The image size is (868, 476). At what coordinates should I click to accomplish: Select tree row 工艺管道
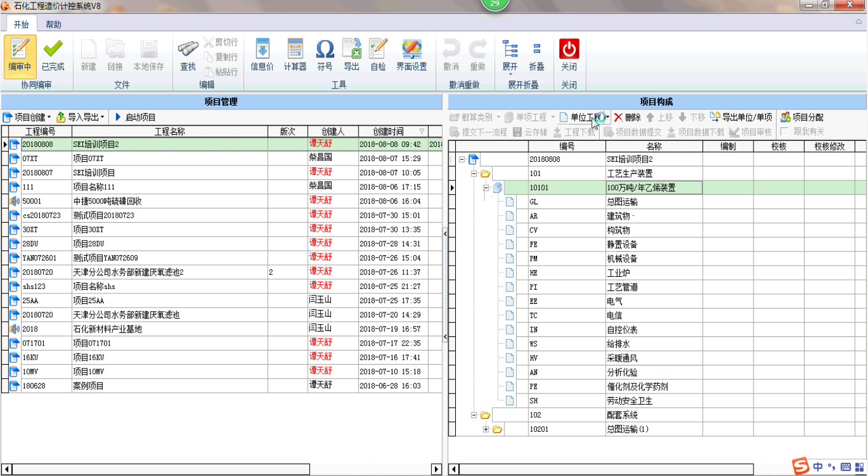tap(658, 287)
